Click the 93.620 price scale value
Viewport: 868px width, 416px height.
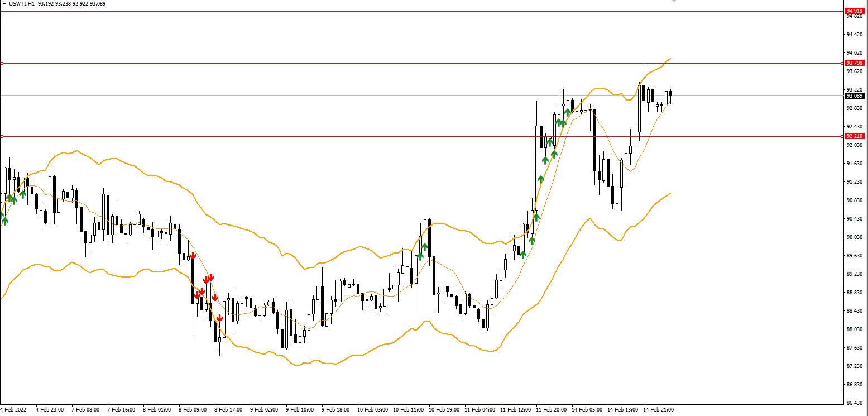(856, 71)
